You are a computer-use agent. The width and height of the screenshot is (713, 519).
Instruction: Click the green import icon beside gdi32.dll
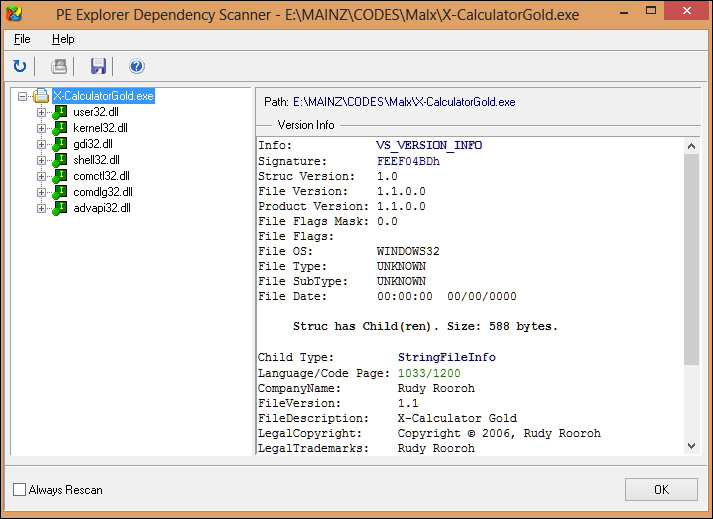(60, 144)
